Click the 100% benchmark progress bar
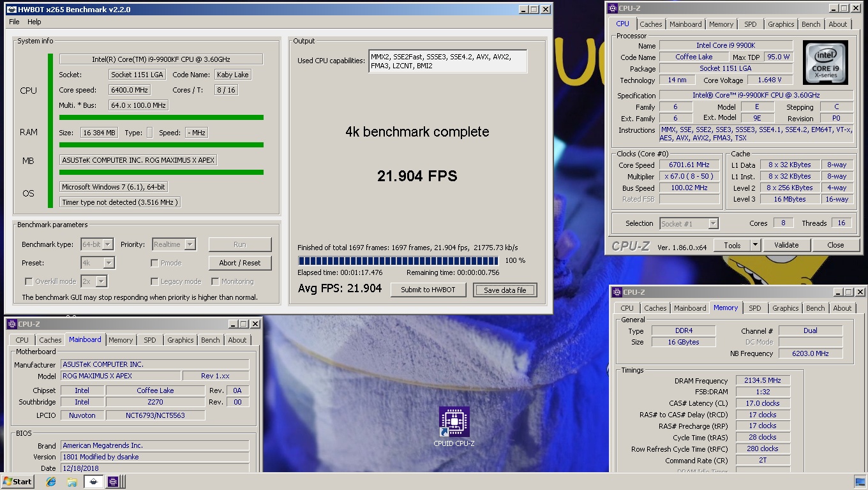Screen dimensions: 868x490 pyautogui.click(x=398, y=260)
